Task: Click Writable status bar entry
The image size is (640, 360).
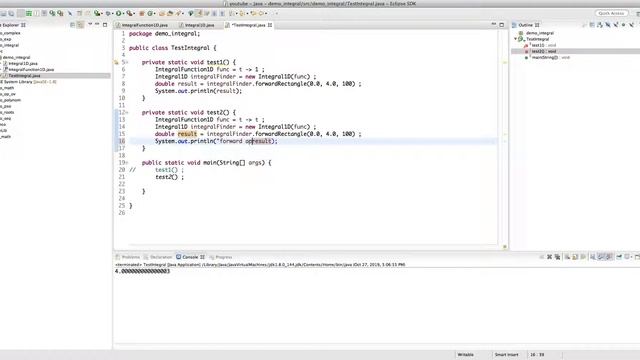Action: pyautogui.click(x=466, y=355)
